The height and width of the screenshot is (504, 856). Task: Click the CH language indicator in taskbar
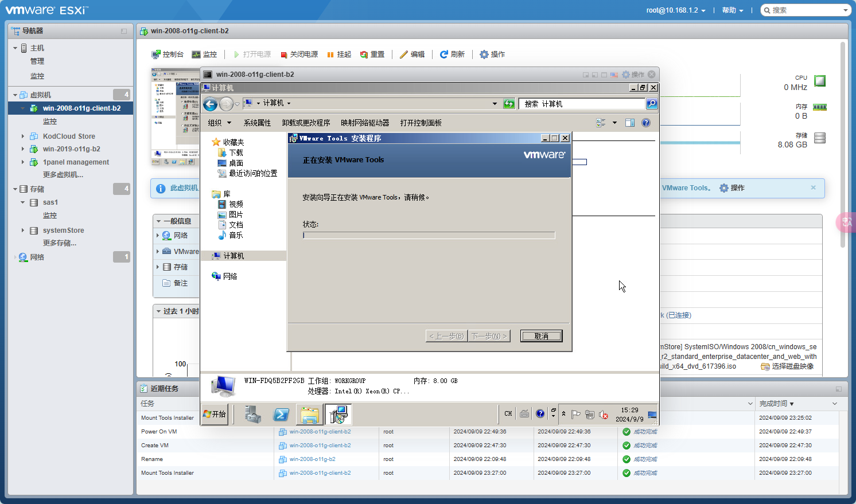coord(508,413)
